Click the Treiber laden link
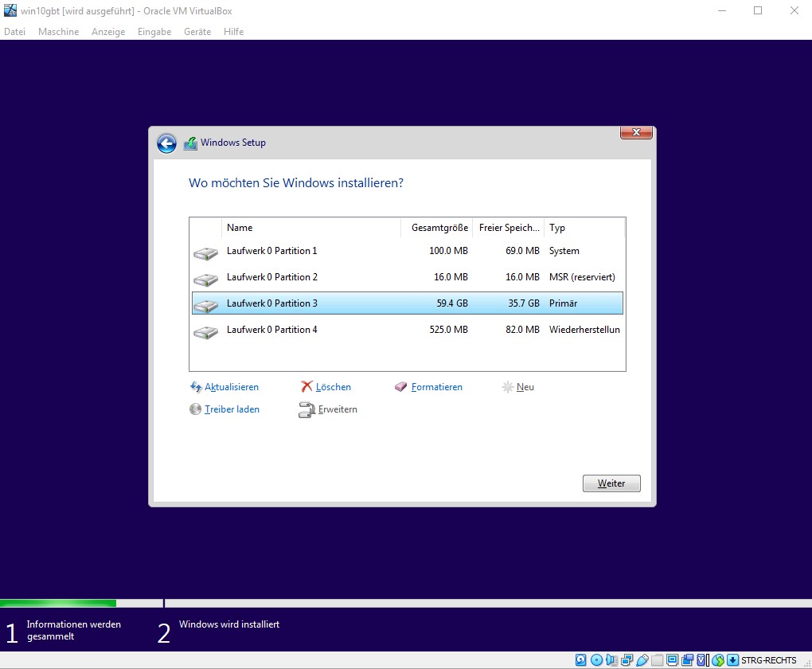 232,409
